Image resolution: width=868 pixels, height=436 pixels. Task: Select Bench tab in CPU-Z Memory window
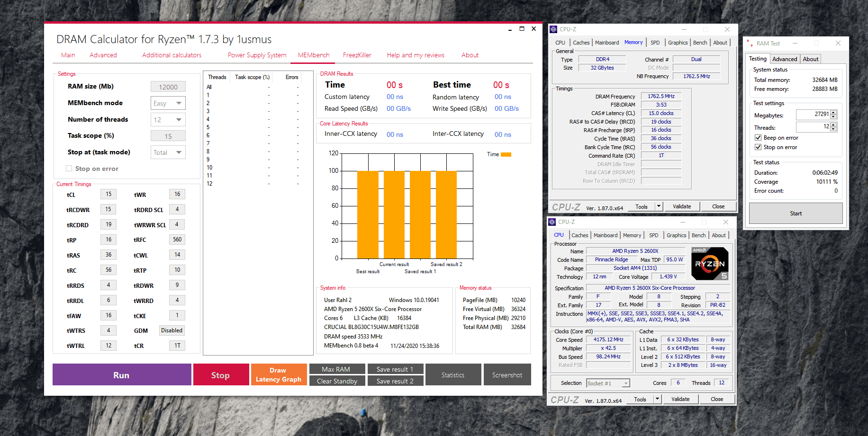point(700,43)
